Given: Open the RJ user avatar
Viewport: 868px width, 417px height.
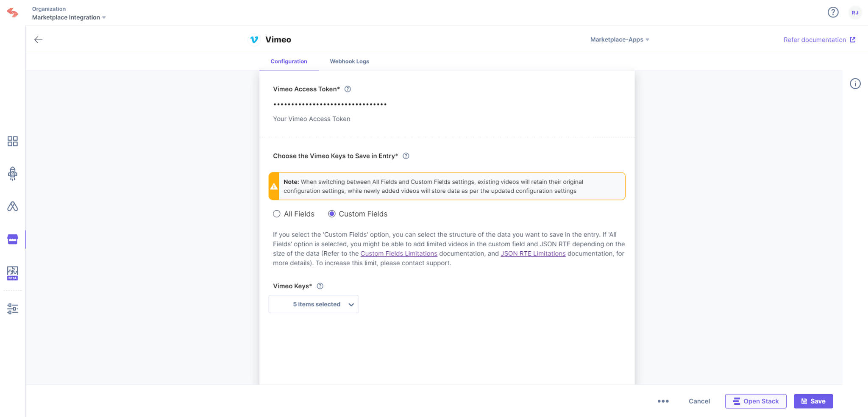Looking at the screenshot, I should click(855, 13).
